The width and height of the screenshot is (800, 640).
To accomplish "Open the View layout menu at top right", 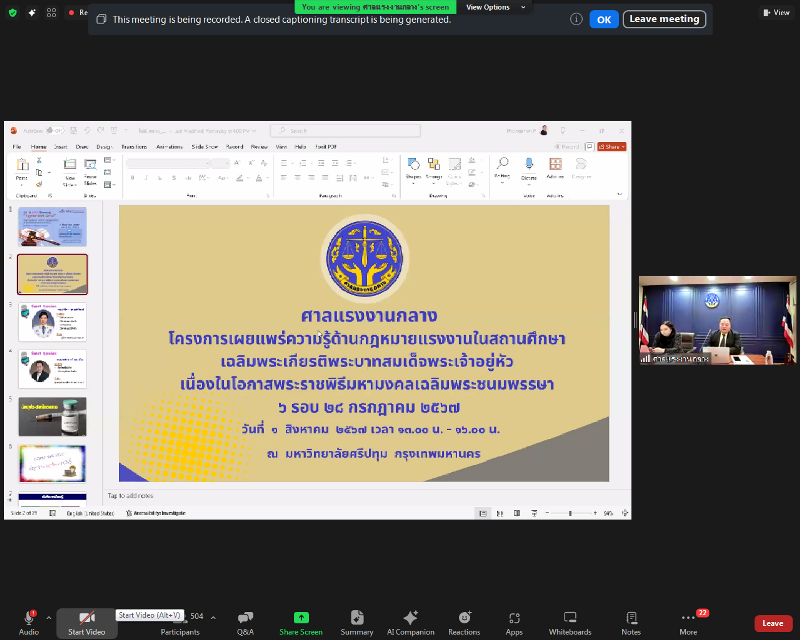I will tap(777, 12).
